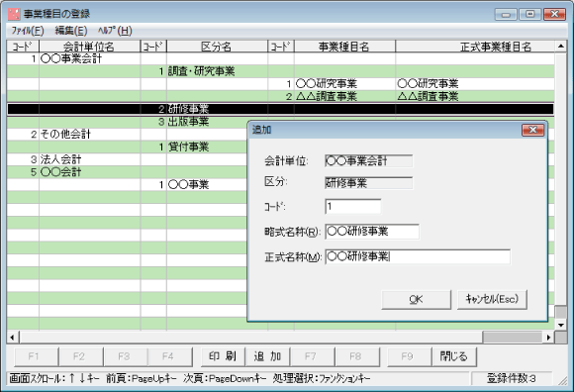
Task: Click the vertical scrollbar down arrow
Action: (x=561, y=325)
